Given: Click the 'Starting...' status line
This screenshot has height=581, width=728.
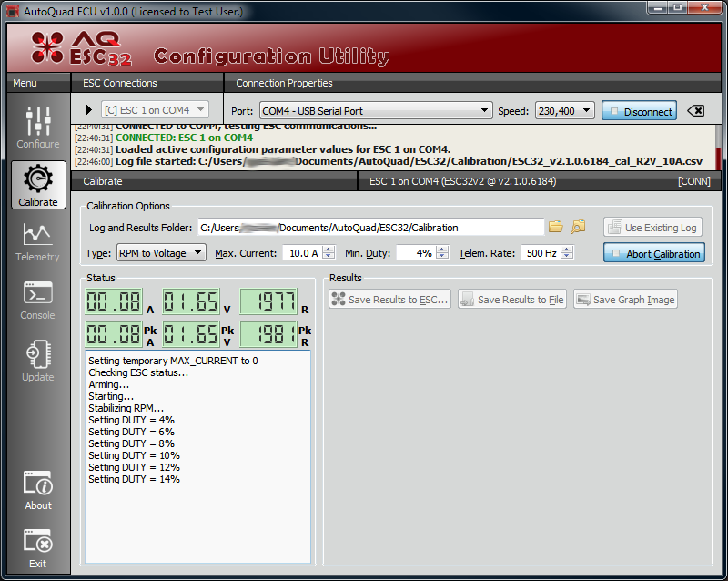Looking at the screenshot, I should 111,396.
